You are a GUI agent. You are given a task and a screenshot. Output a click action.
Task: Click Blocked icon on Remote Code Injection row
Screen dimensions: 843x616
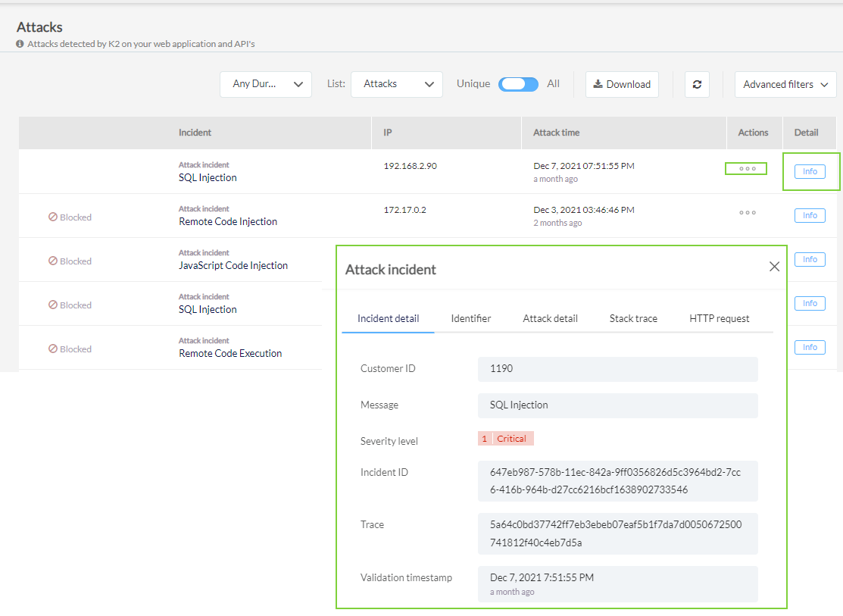click(53, 217)
